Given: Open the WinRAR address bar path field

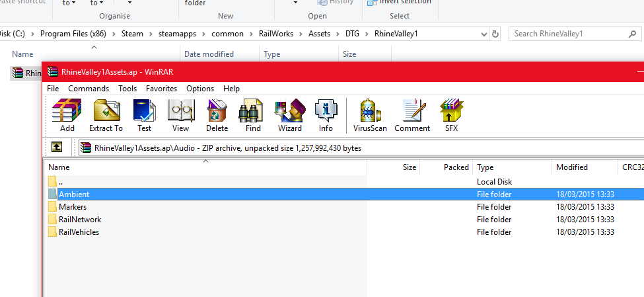Looking at the screenshot, I should 361,148.
